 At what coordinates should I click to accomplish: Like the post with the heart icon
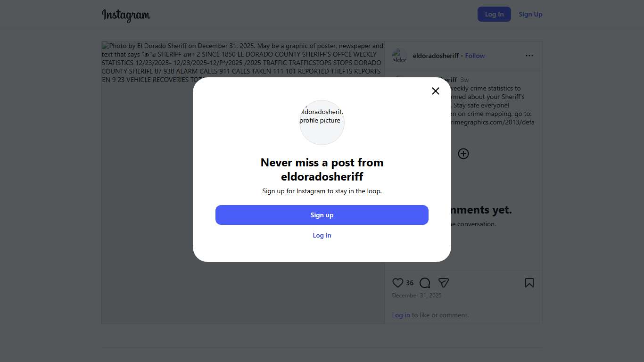point(398,283)
